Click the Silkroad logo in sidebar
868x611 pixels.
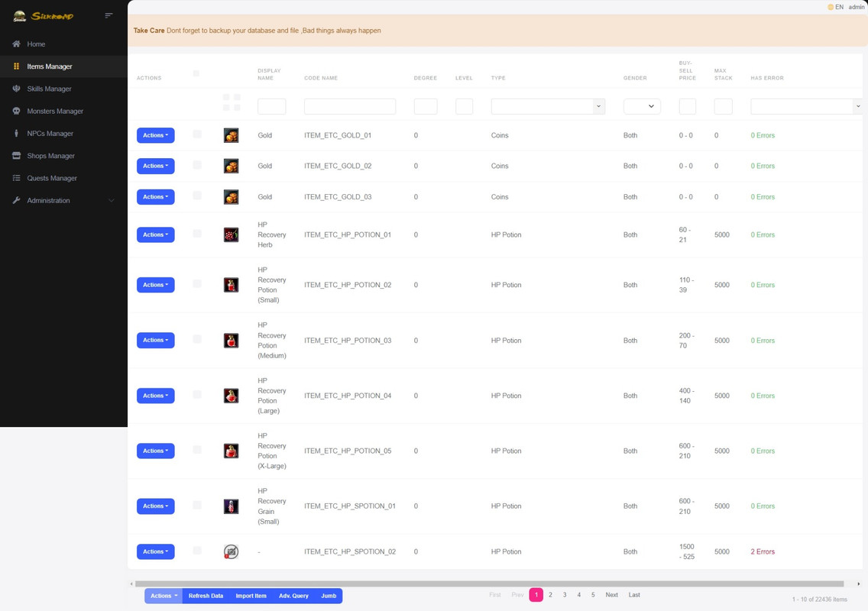[44, 16]
